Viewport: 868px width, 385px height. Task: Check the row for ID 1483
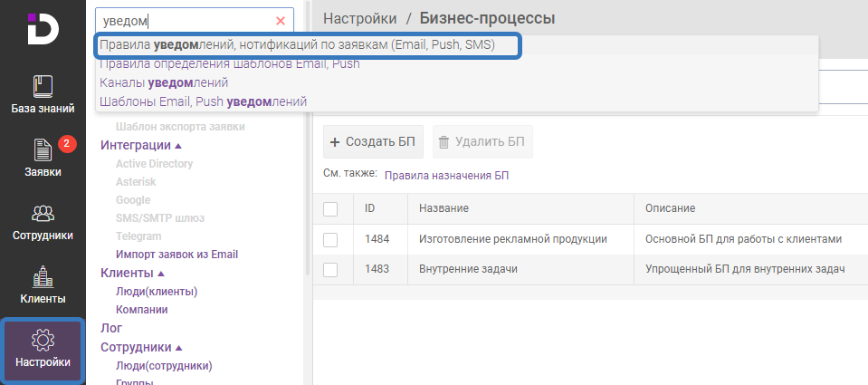(x=330, y=270)
